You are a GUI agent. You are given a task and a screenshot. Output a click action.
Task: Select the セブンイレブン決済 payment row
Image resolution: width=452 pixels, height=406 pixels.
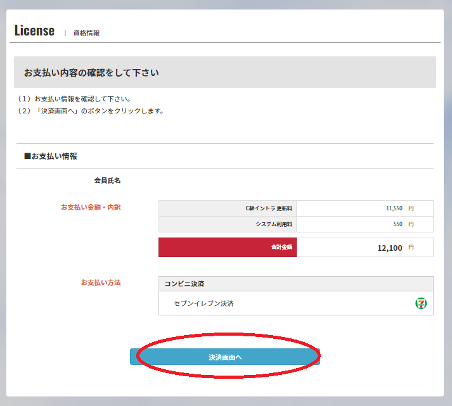click(x=296, y=303)
